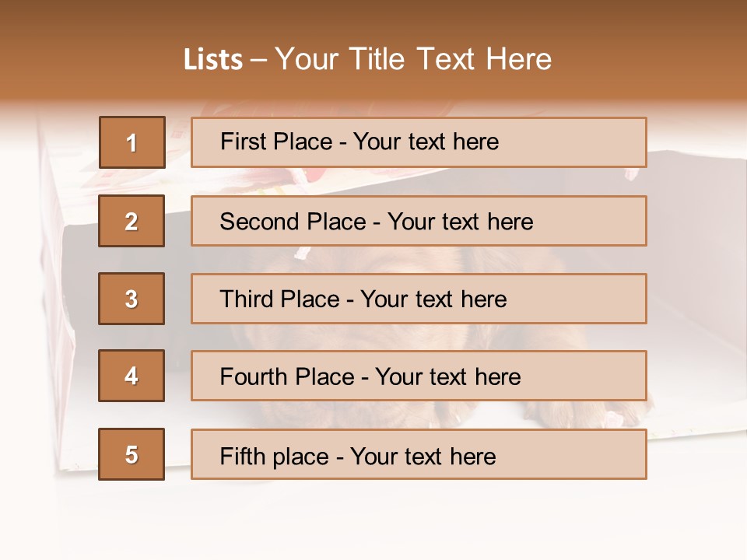The image size is (747, 560).
Task: Click 'Your Title Text Here' in the title
Action: pyautogui.click(x=413, y=59)
